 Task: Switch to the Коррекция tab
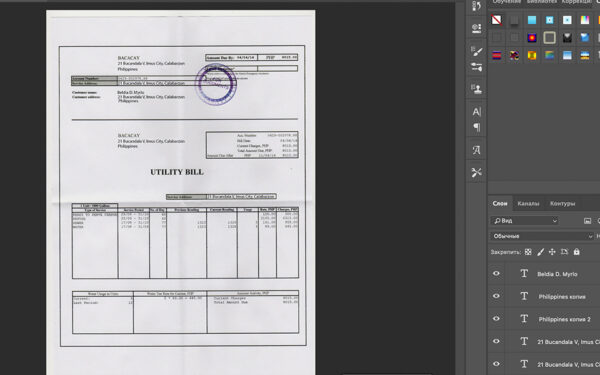[576, 2]
